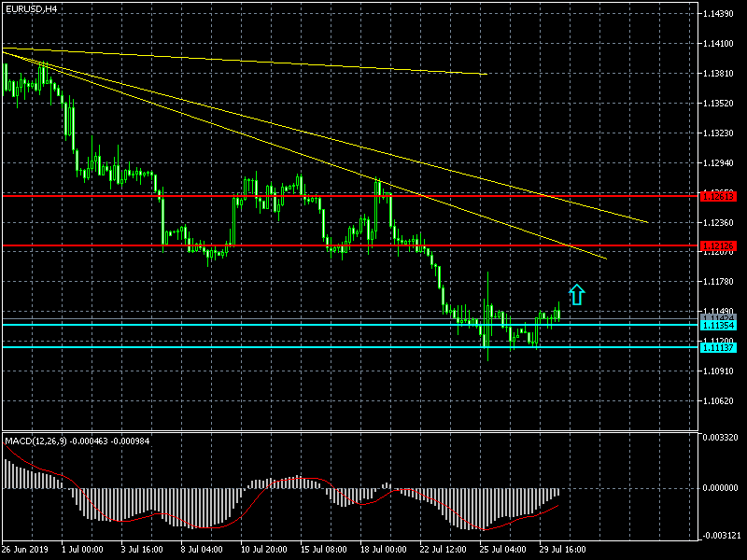The width and height of the screenshot is (747, 560).
Task: Click the gray current price label 1.11424
Action: (x=718, y=317)
